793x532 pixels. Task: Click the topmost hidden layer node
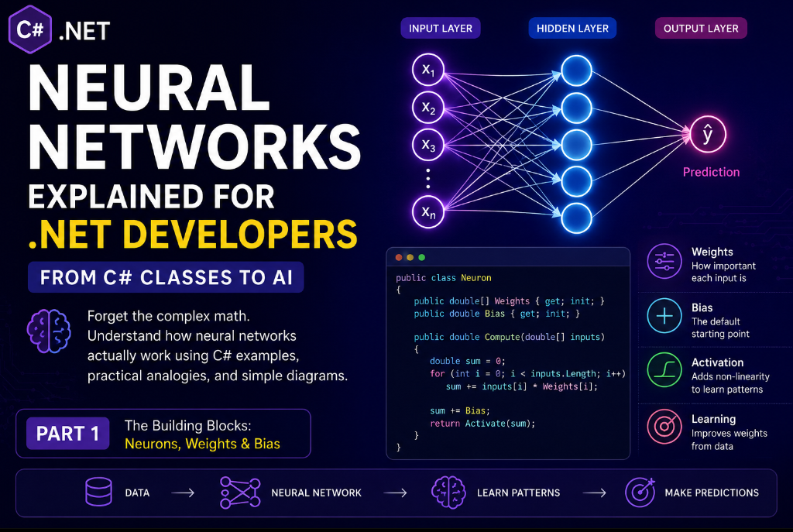[576, 70]
